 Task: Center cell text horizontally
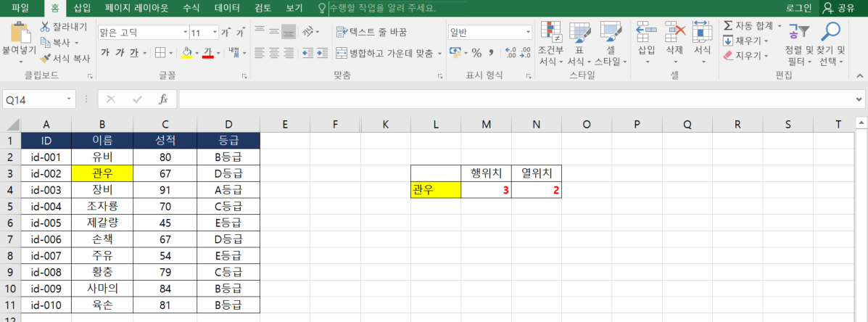pos(273,53)
